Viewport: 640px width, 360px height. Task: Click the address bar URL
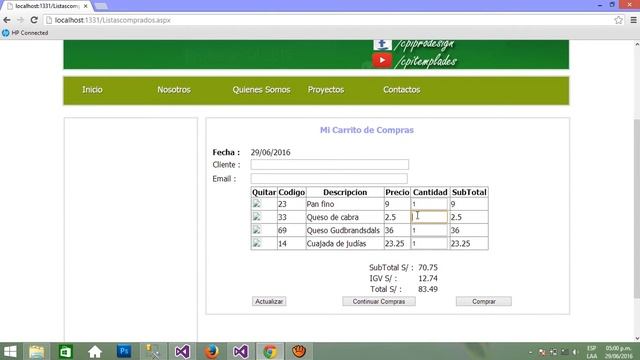[113, 20]
